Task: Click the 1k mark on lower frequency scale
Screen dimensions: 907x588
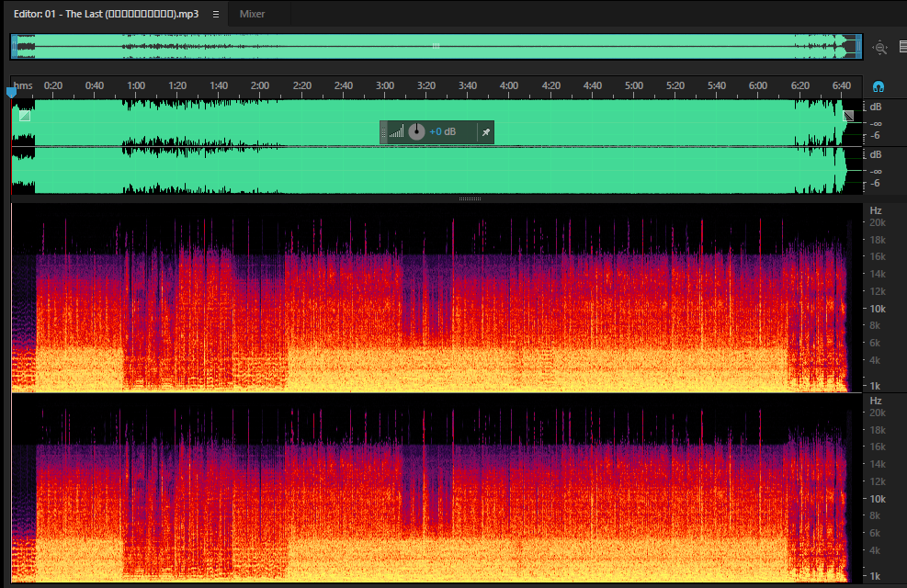Action: 875,576
